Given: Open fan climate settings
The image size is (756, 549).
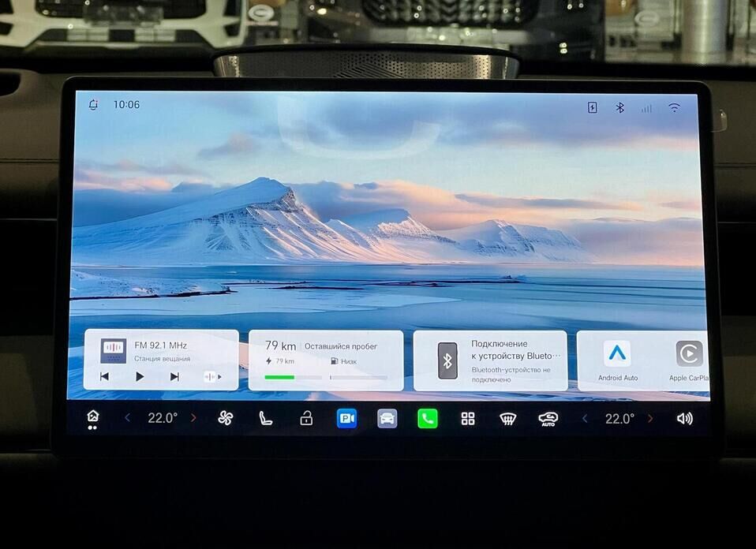Looking at the screenshot, I should (x=226, y=418).
